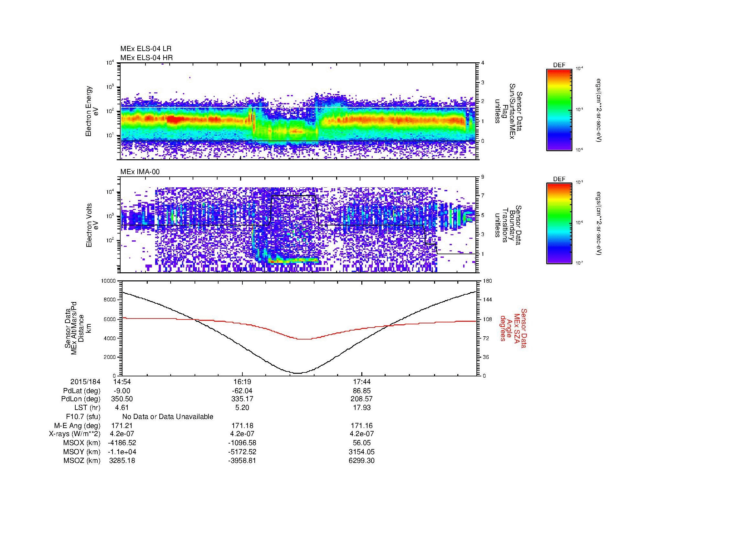
Task: Click the 'Electron Energy eV' axis label
Action: click(92, 111)
